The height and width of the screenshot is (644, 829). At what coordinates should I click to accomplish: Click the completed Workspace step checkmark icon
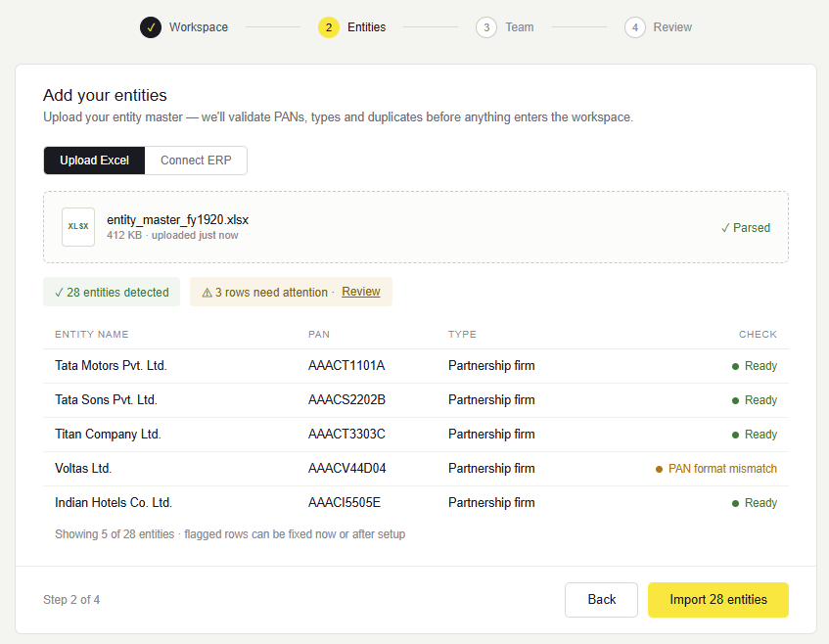(x=151, y=27)
